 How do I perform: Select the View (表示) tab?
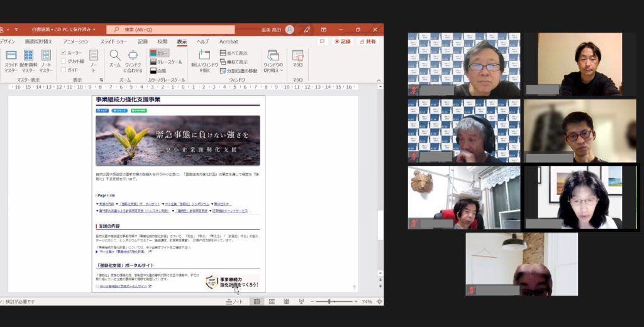coord(182,42)
